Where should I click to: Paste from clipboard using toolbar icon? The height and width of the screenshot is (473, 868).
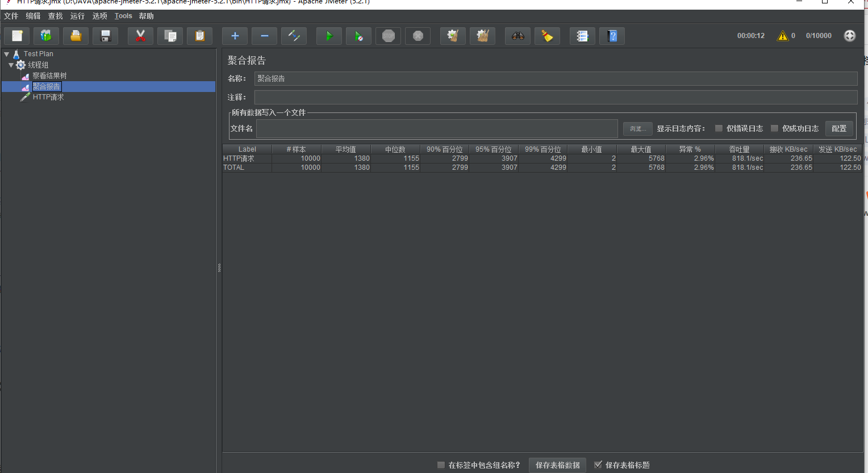click(200, 36)
